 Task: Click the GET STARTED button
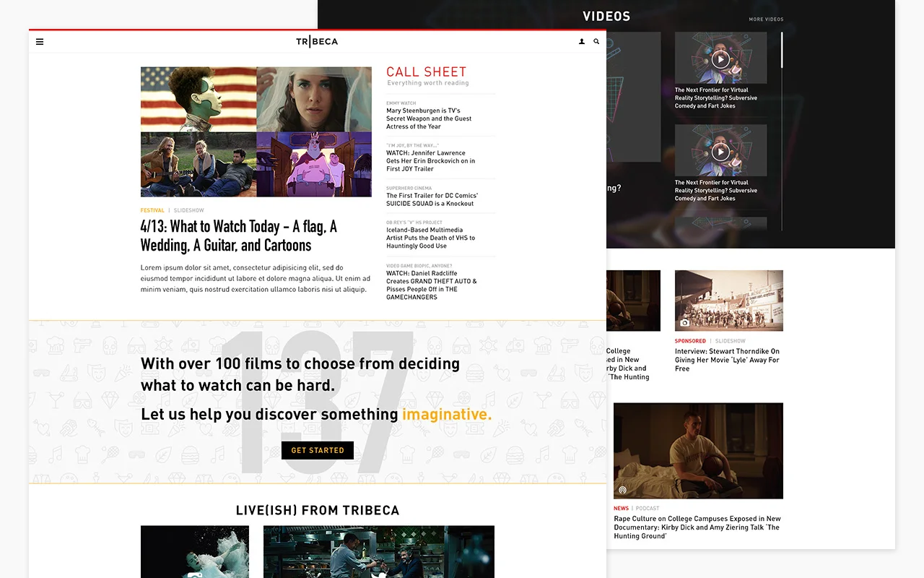(317, 450)
